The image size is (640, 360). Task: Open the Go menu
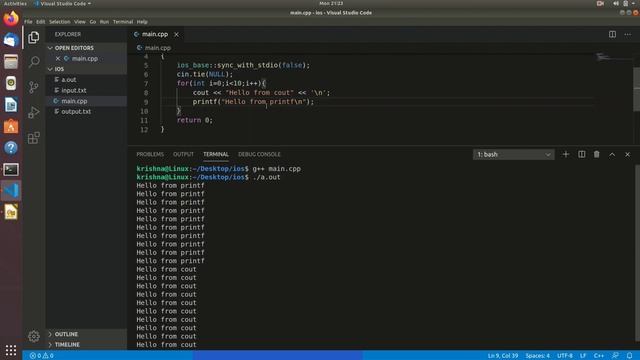tap(93, 22)
